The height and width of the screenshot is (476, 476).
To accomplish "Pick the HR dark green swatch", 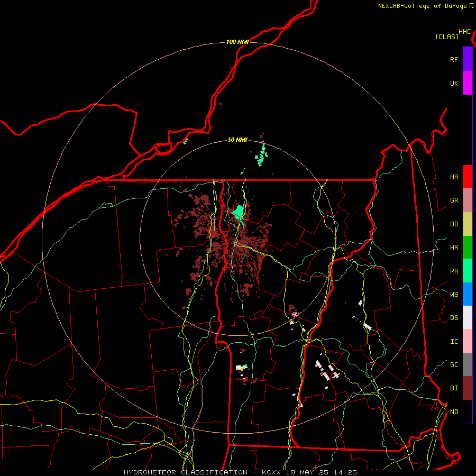I will (x=467, y=247).
